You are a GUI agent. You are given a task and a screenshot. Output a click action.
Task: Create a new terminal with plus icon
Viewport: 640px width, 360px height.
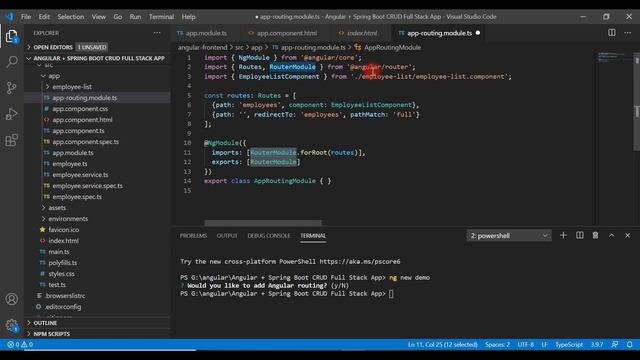click(563, 236)
